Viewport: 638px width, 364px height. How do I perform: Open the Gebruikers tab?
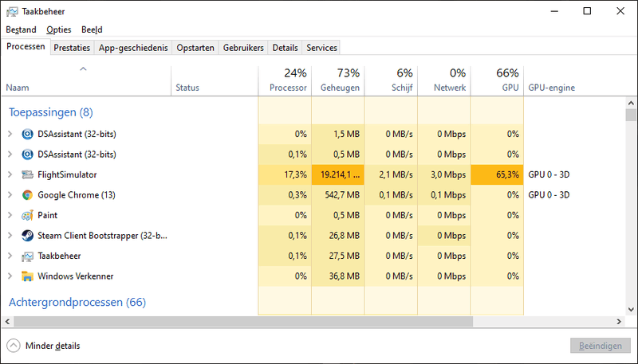click(243, 48)
